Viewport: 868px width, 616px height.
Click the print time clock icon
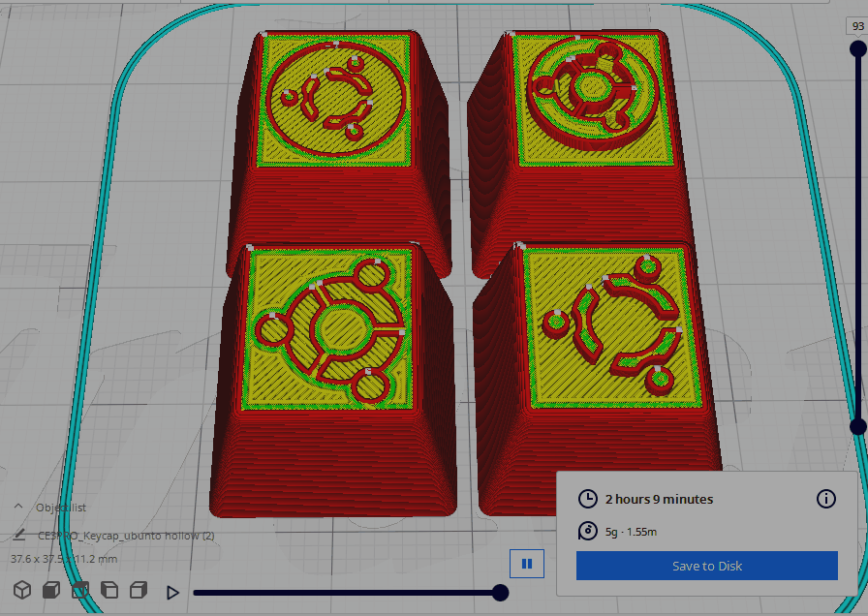(x=587, y=499)
